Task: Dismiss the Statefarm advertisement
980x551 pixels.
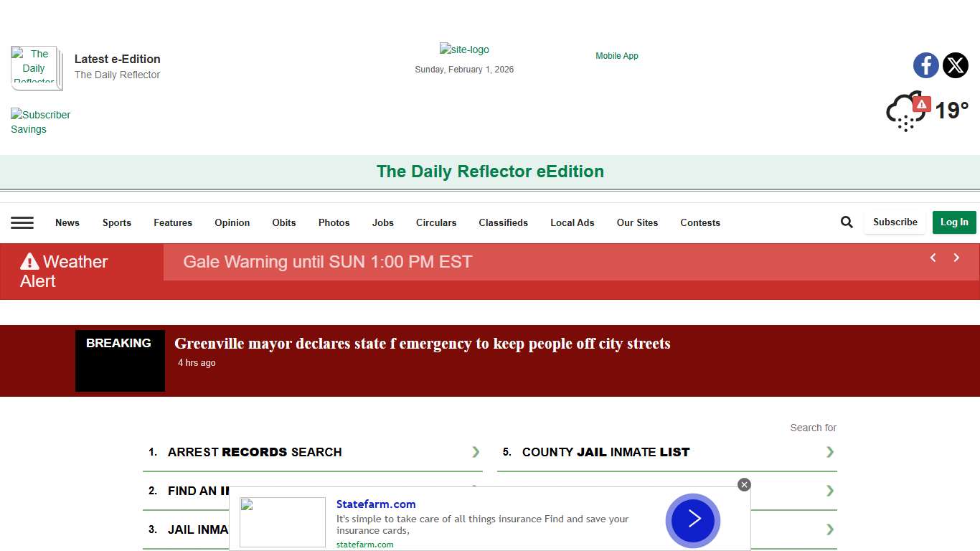Action: pos(744,484)
